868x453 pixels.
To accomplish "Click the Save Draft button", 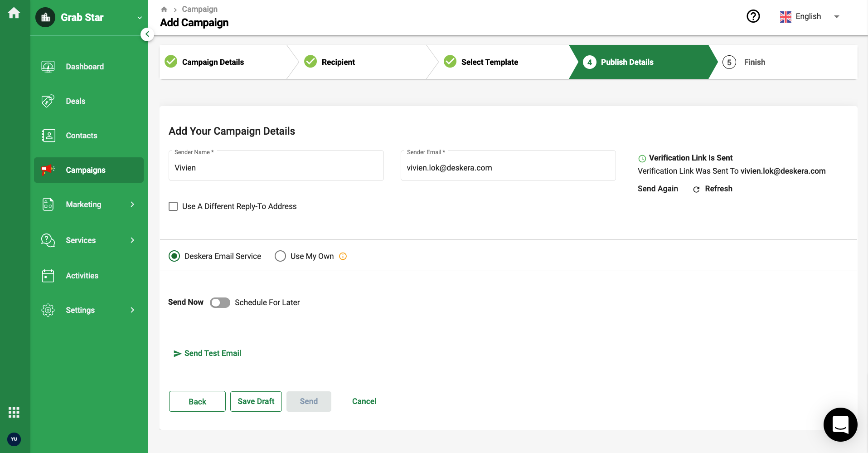I will 256,401.
